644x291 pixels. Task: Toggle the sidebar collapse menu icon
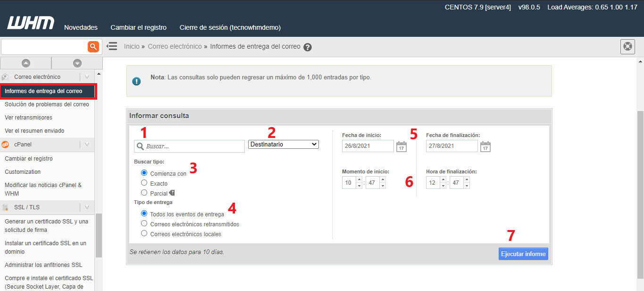coord(112,46)
